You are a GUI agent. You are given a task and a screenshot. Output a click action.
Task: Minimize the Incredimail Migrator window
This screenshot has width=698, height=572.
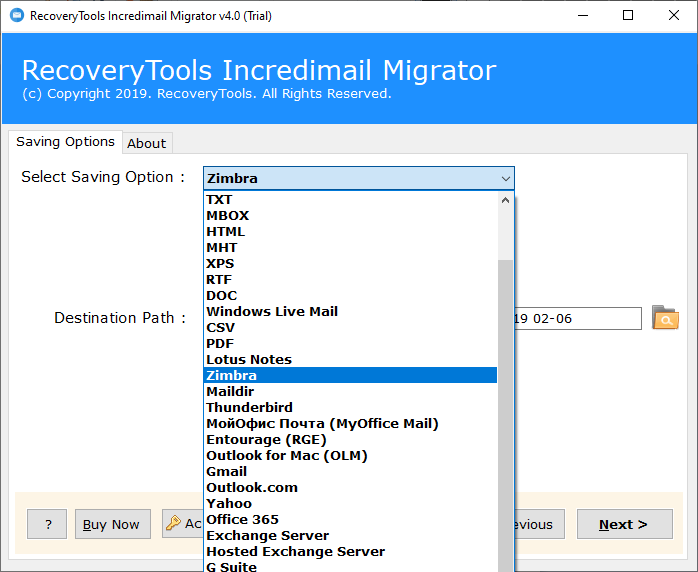pos(583,16)
